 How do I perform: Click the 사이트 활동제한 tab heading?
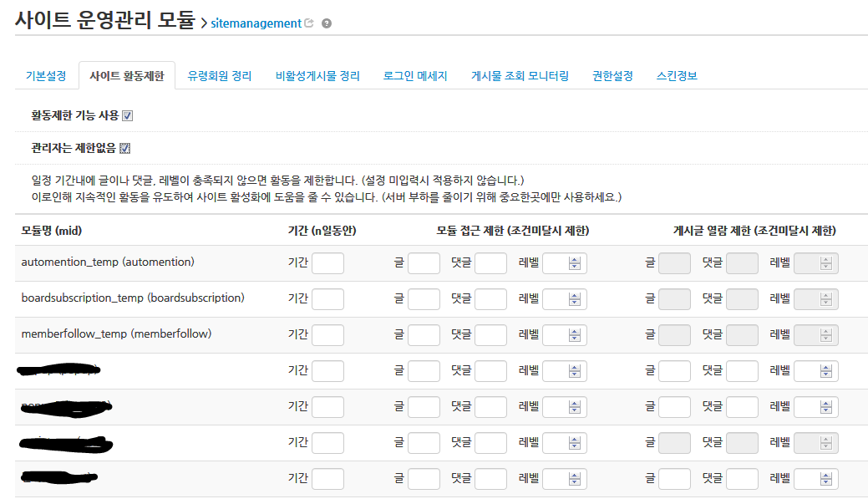127,74
